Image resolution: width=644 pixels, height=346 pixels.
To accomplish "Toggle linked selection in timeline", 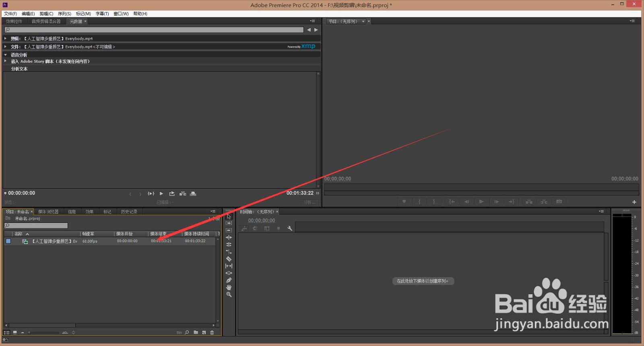I will coord(266,229).
